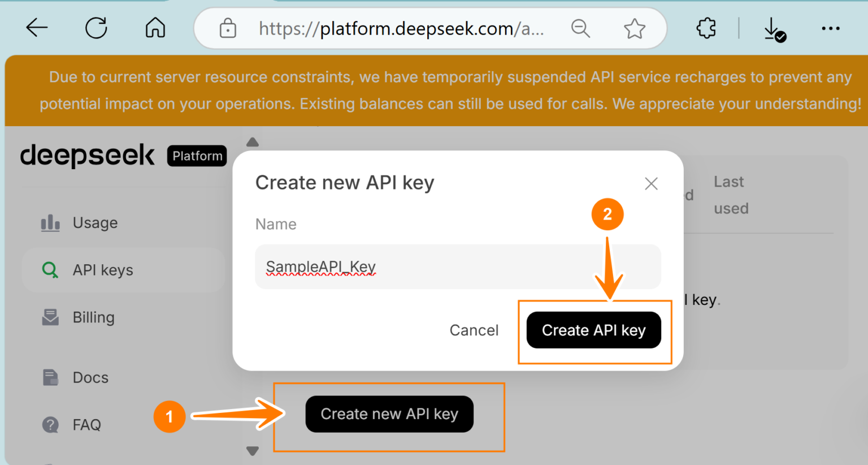
Task: Open Docs using the document icon
Action: [x=50, y=377]
